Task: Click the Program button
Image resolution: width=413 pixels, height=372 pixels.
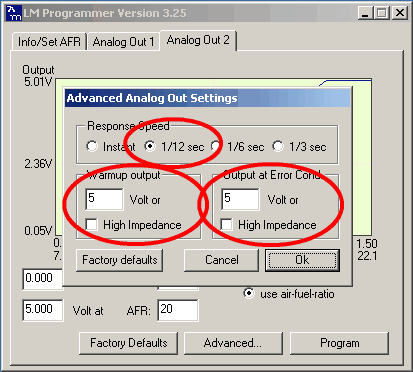Action: coord(340,343)
